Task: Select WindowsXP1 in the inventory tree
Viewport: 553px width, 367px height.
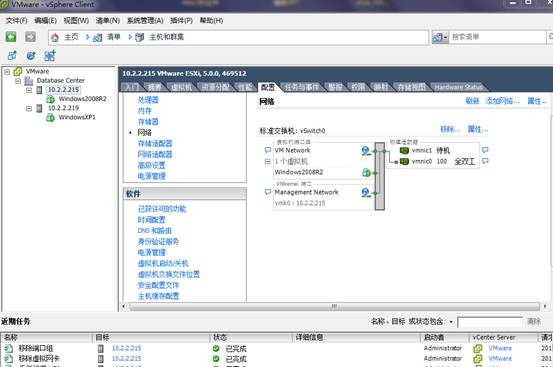Action: [77, 117]
